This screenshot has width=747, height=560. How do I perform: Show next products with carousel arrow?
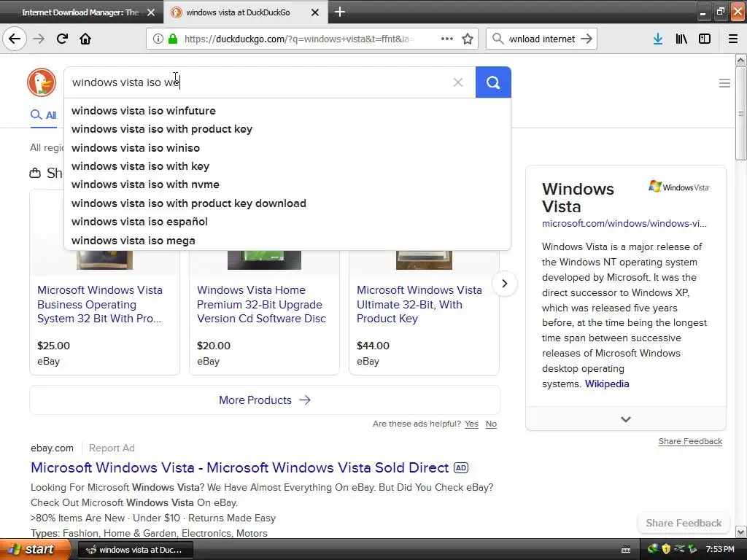tap(504, 284)
